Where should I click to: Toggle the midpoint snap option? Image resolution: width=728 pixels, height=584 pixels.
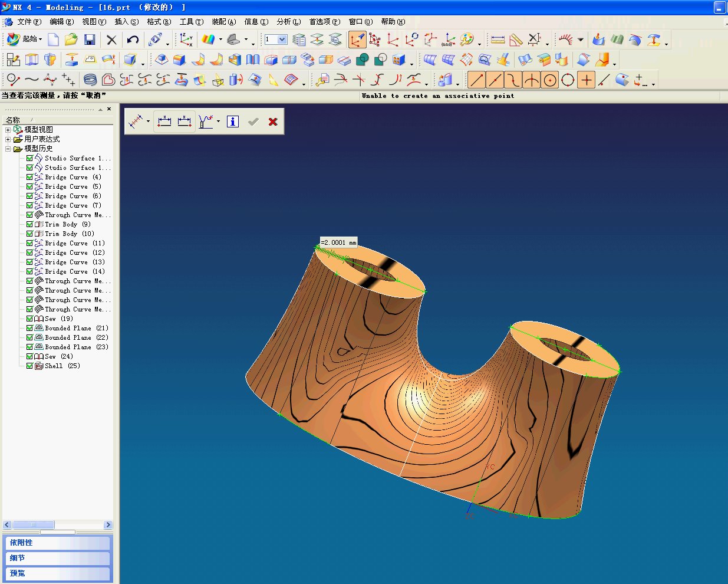tap(495, 80)
